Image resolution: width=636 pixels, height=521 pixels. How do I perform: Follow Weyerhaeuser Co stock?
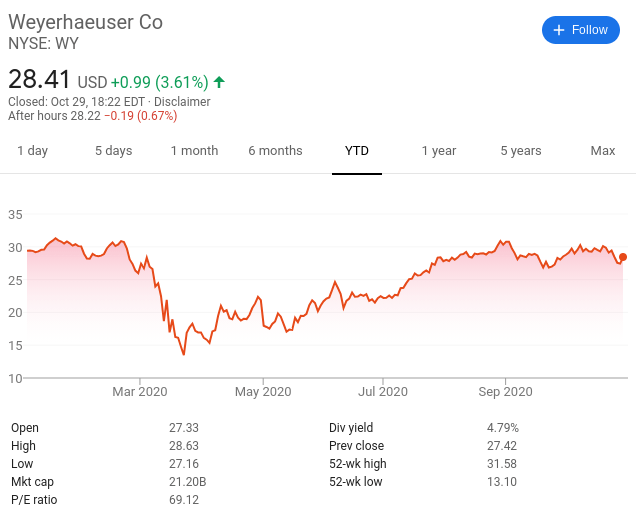(580, 30)
